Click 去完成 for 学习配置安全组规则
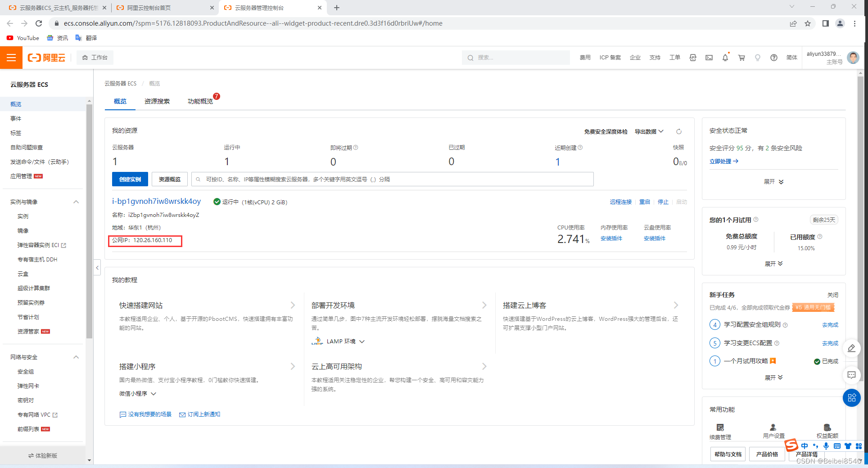868x468 pixels. tap(830, 325)
